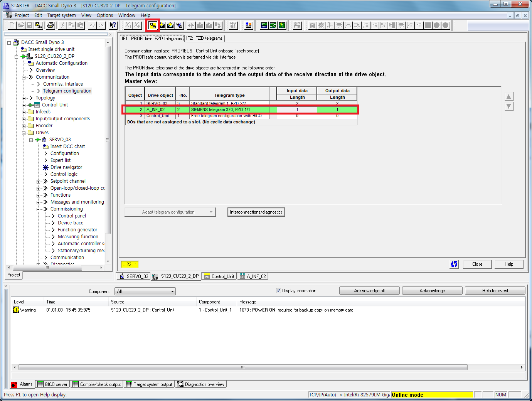Switch to the BICO server tab
This screenshot has width=532, height=401.
[52, 384]
